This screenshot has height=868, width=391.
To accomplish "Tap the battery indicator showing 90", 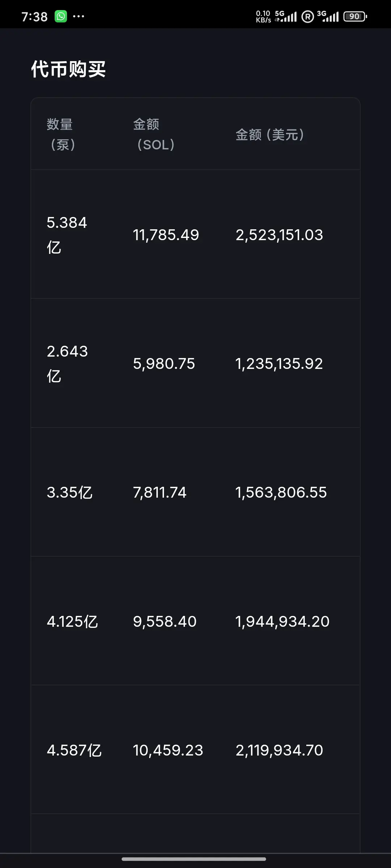I will point(355,16).
